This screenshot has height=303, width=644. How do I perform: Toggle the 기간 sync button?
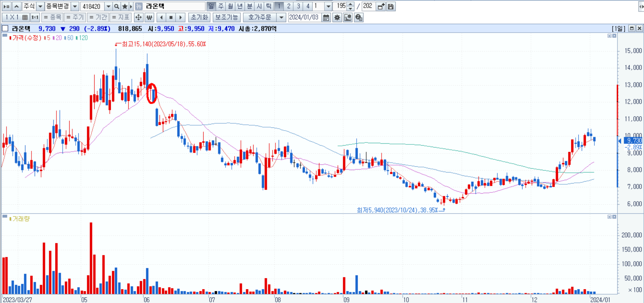[98, 17]
